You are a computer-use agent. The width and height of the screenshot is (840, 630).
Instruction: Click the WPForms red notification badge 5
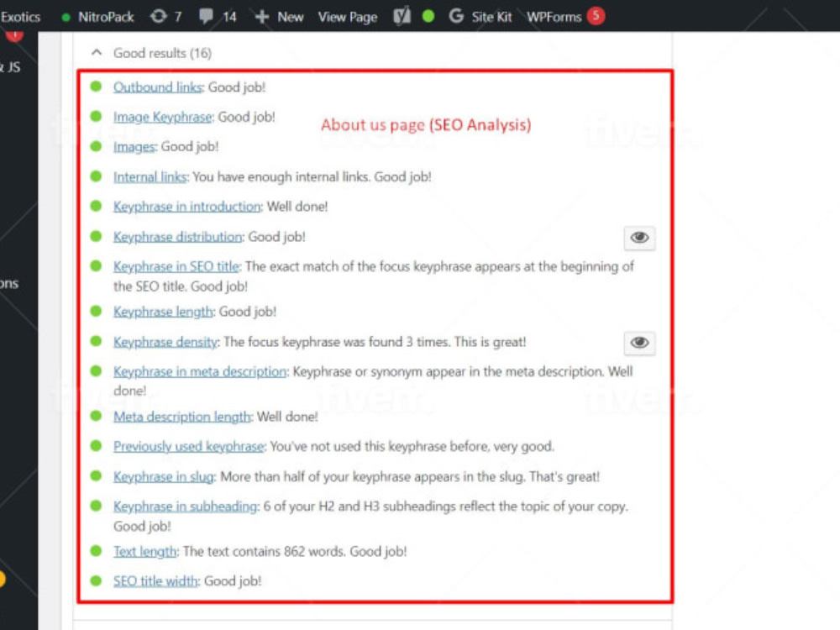(596, 15)
